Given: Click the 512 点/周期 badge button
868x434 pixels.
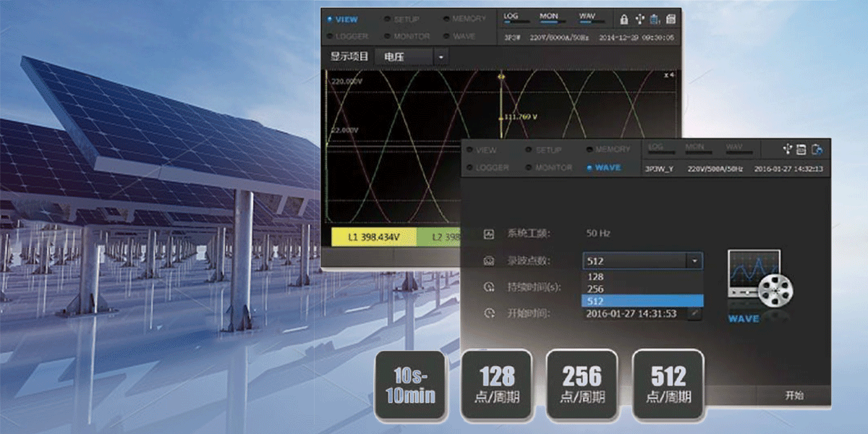Looking at the screenshot, I should coord(668,386).
